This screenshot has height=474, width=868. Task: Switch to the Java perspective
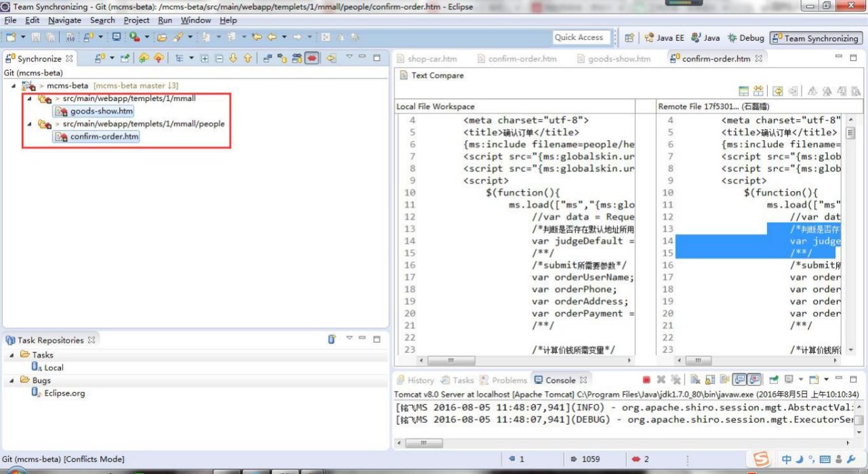(x=705, y=38)
